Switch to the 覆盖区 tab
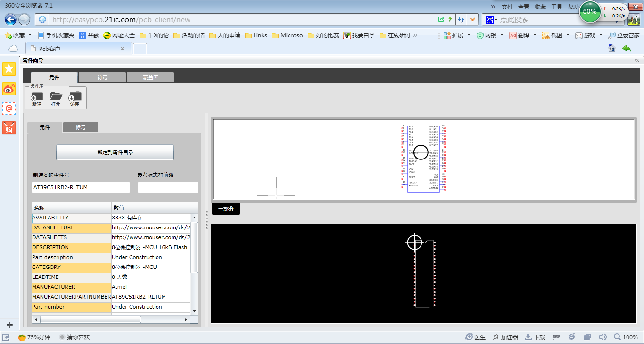 click(150, 77)
